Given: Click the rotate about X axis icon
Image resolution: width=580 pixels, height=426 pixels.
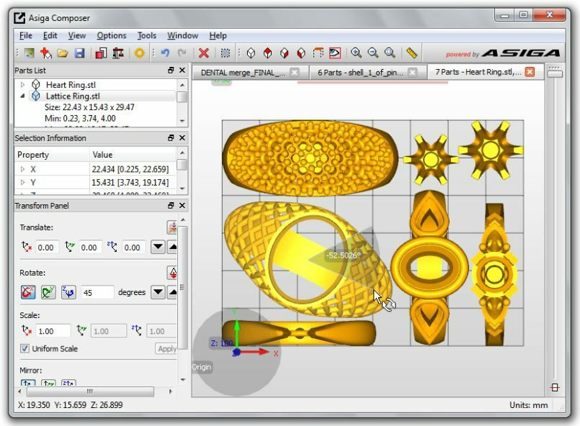Looking at the screenshot, I should coord(28,292).
